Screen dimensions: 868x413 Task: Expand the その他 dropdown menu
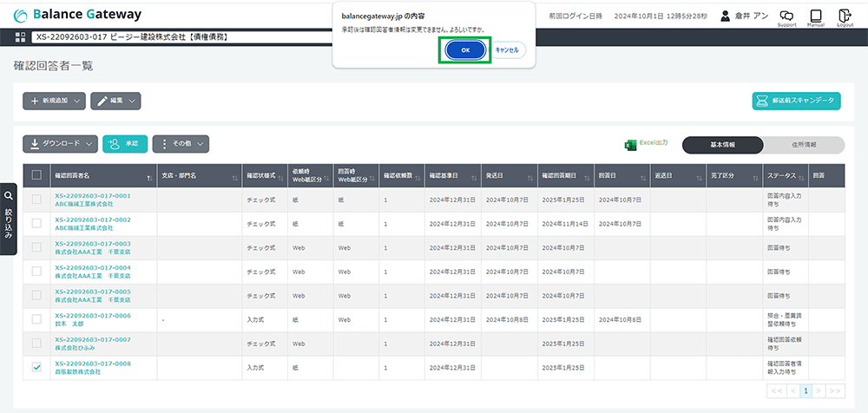pos(181,144)
